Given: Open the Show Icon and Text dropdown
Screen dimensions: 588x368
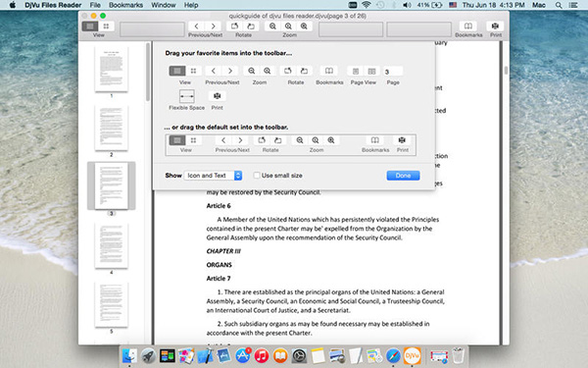Looking at the screenshot, I should pyautogui.click(x=213, y=176).
